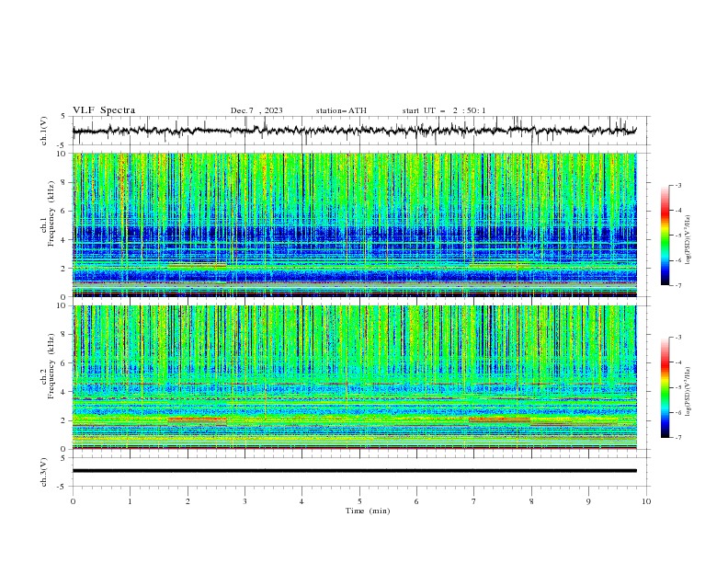Click the date text "Dec. 7, 2023"
The height and width of the screenshot is (563, 728).
coord(256,110)
